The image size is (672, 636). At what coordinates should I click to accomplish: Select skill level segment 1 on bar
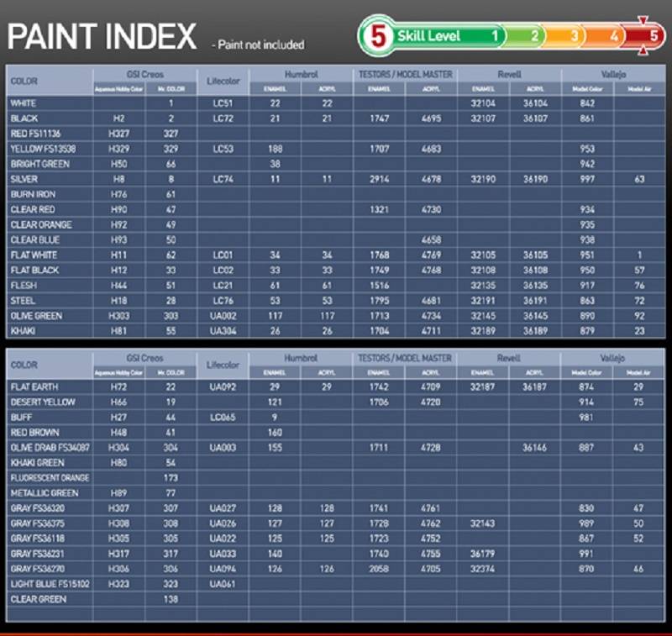(494, 35)
